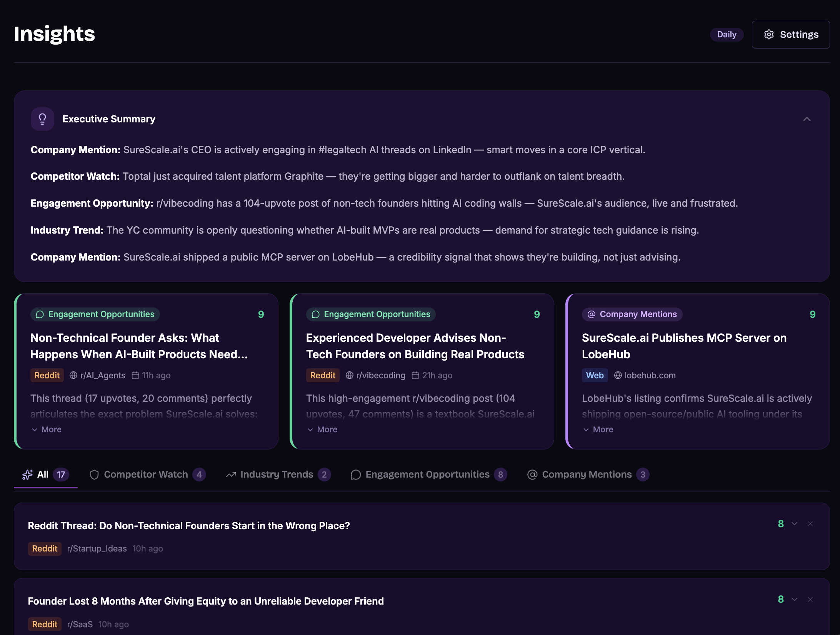
Task: Click the globe icon next to lobehub.com
Action: (x=618, y=375)
